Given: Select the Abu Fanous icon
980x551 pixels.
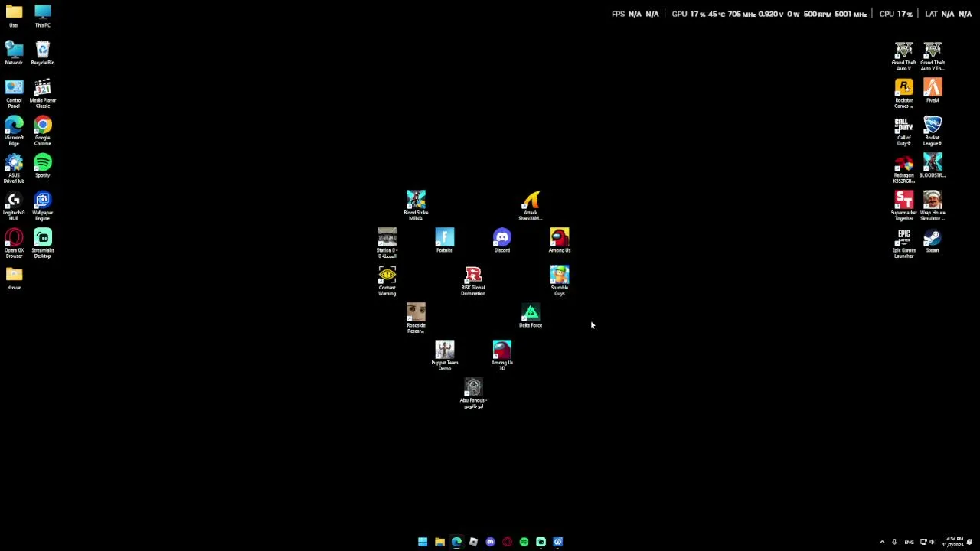Looking at the screenshot, I should pos(473,393).
